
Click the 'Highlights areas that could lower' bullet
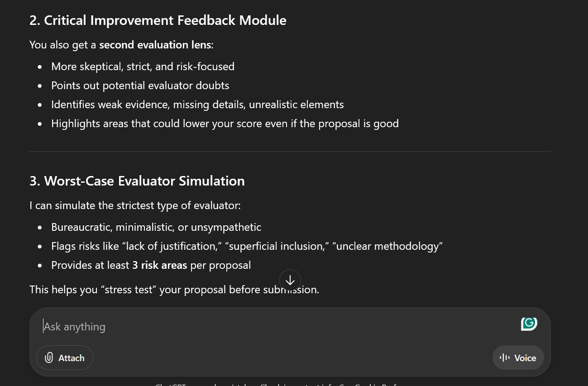tap(225, 124)
